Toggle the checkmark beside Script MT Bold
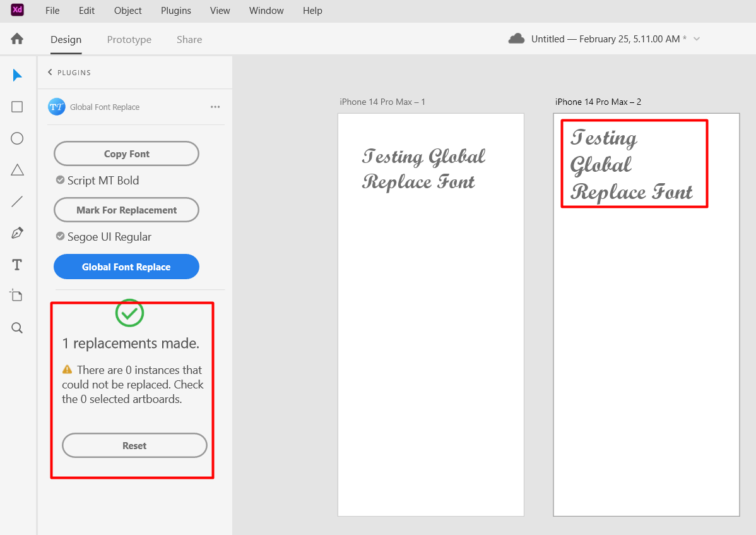Image resolution: width=756 pixels, height=535 pixels. pos(60,180)
